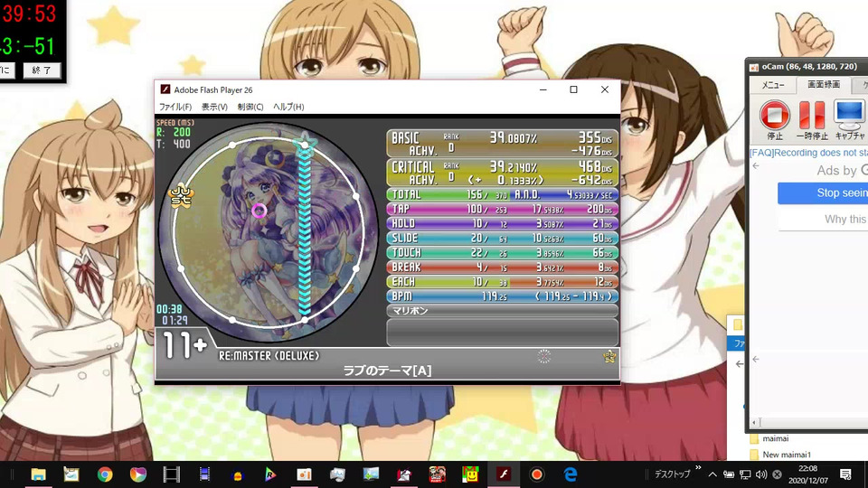Click the TOTAL 156/370 row
The height and width of the screenshot is (488, 868).
point(502,195)
